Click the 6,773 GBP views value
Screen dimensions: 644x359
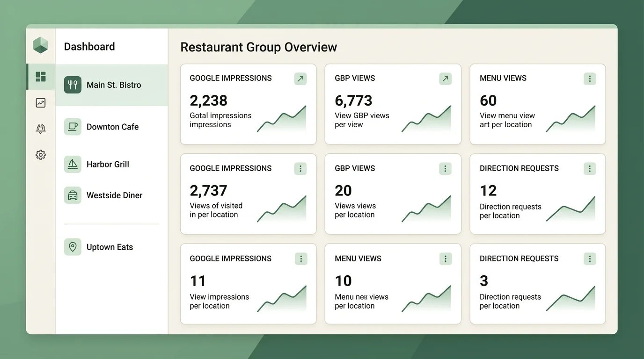tap(353, 101)
